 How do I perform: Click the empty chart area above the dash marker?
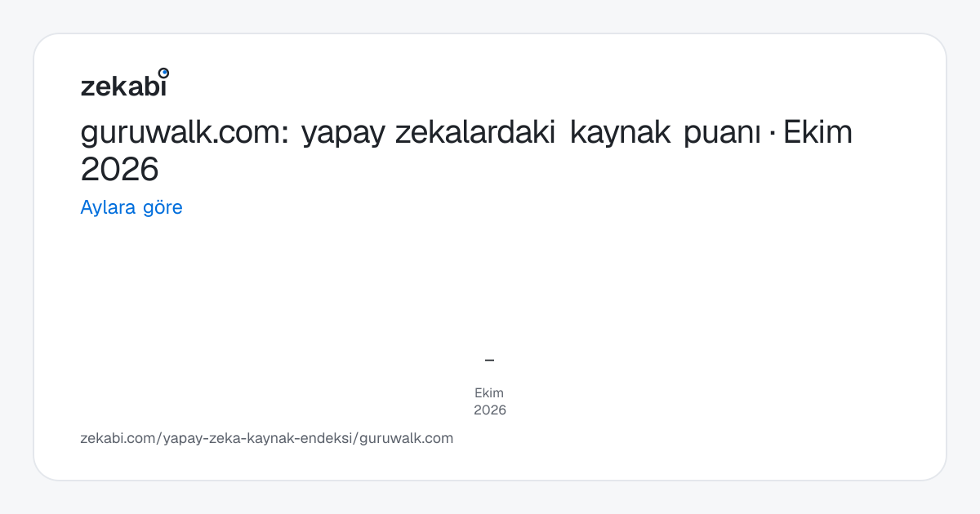[x=489, y=294]
